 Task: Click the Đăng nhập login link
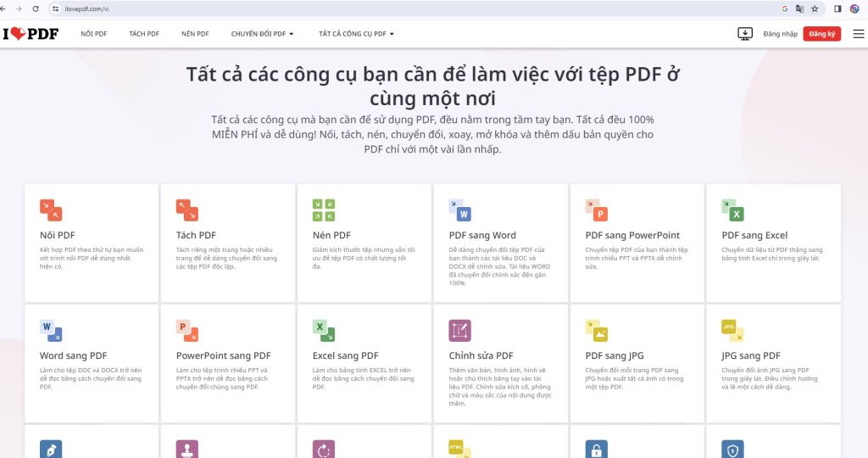781,34
